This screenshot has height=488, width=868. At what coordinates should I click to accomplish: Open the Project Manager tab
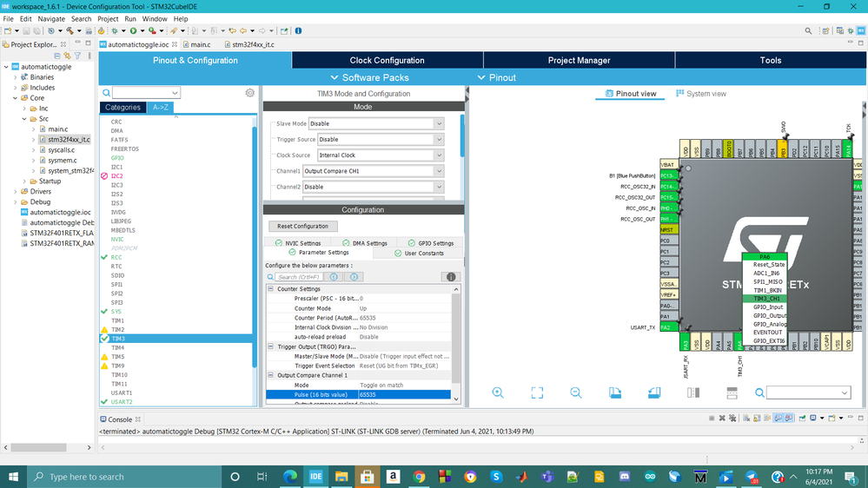[x=579, y=60]
